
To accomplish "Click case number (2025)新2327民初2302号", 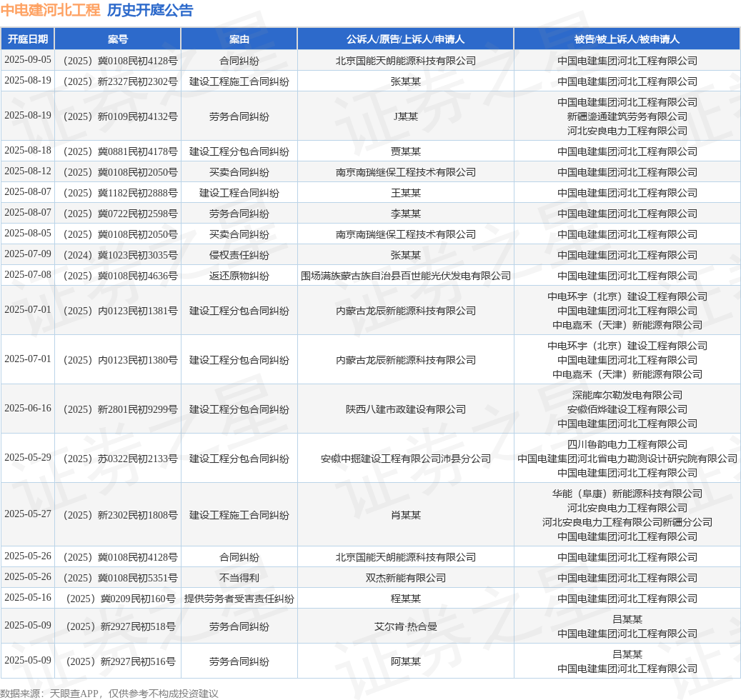I will pos(121,81).
